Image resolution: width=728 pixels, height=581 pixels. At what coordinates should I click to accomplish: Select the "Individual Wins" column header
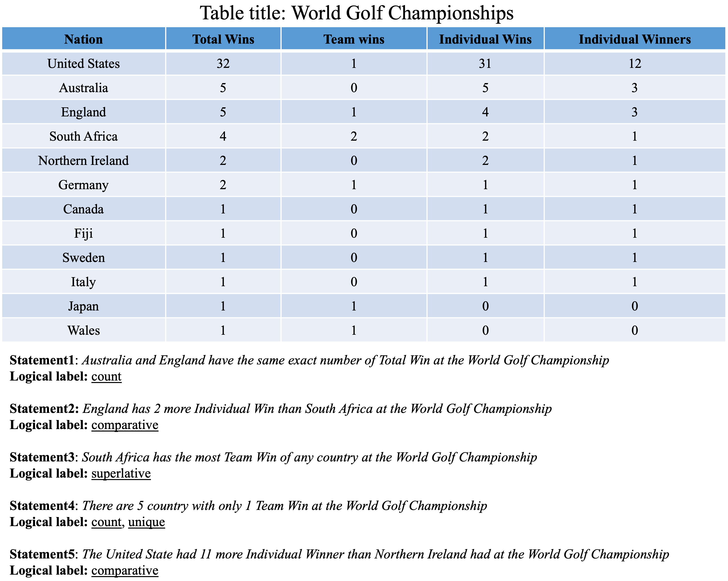pos(485,39)
